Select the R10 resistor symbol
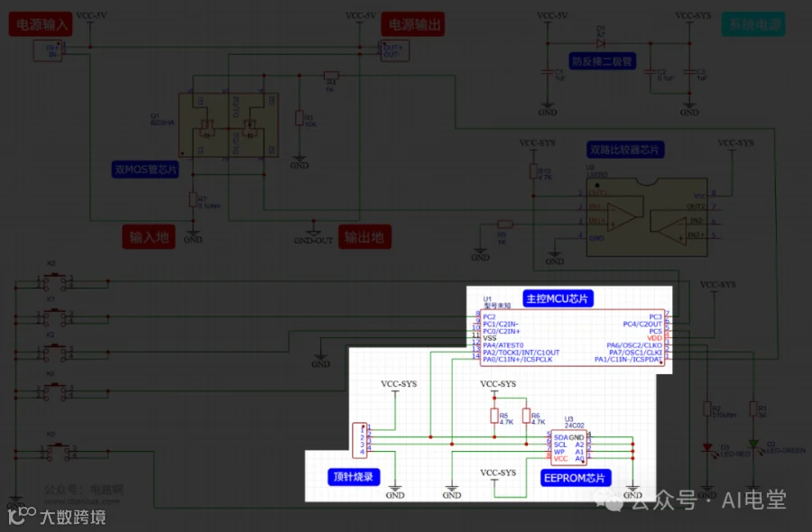The image size is (812, 532). point(533,171)
